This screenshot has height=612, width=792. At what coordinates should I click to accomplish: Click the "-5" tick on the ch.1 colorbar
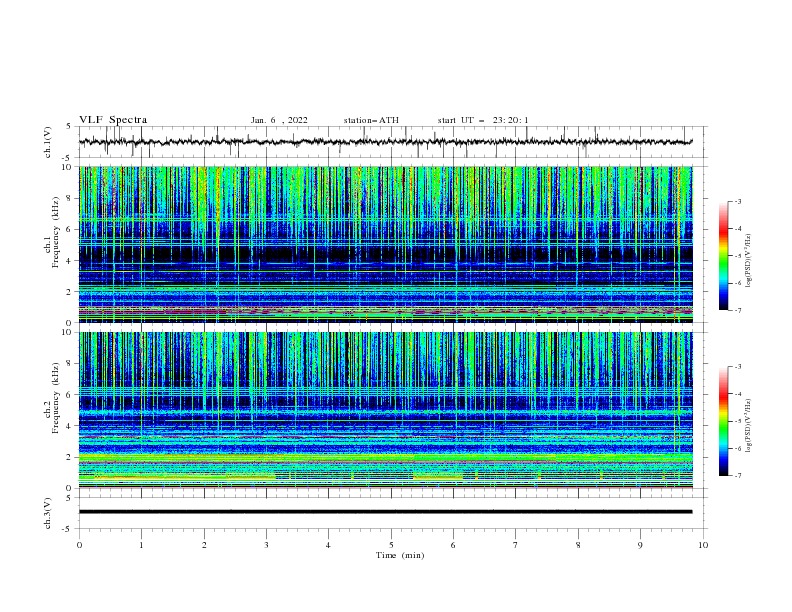[x=737, y=256]
